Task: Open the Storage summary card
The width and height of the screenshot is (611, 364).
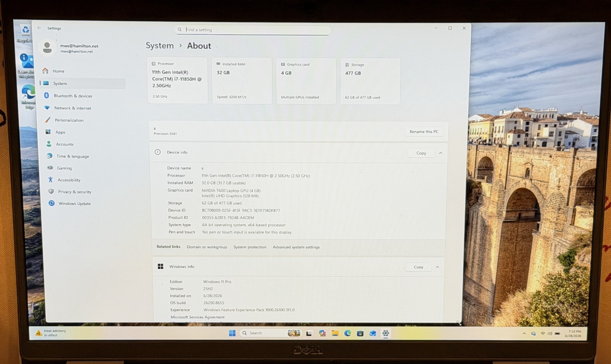Action: click(370, 81)
